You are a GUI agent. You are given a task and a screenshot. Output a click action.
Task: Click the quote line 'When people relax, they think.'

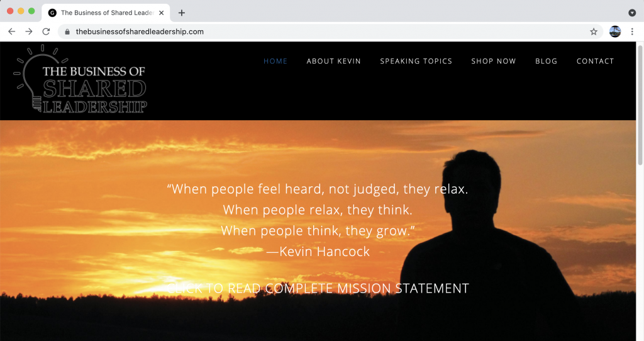click(318, 210)
